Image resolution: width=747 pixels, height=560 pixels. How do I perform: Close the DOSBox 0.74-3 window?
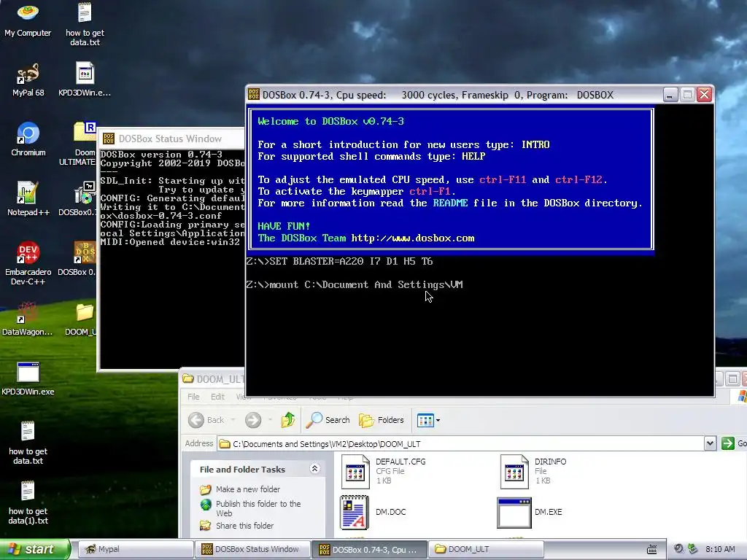(x=704, y=95)
